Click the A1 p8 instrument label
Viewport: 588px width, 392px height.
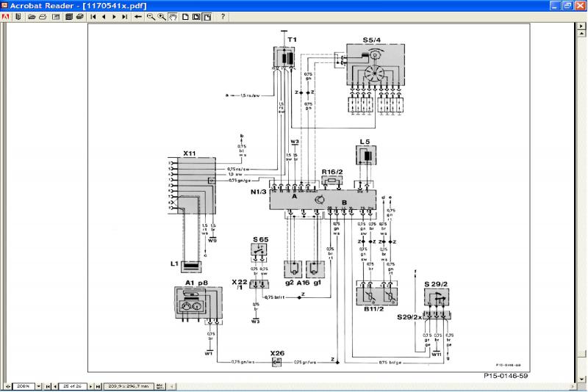coord(196,283)
